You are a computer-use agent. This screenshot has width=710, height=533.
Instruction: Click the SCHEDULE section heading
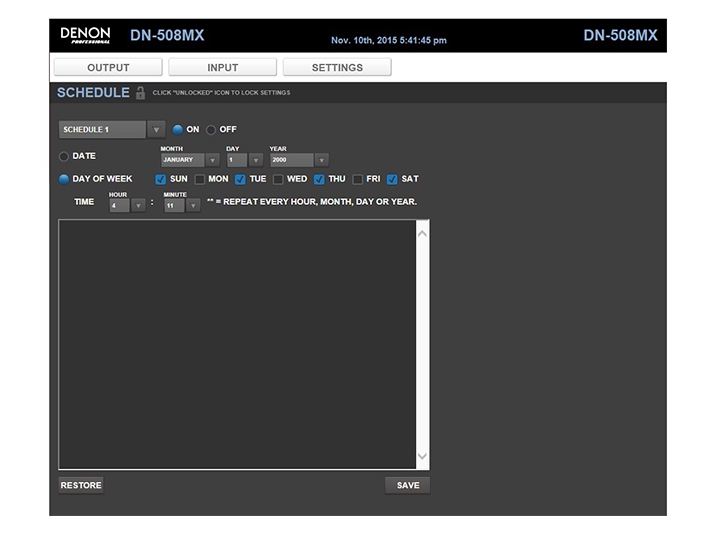coord(93,92)
